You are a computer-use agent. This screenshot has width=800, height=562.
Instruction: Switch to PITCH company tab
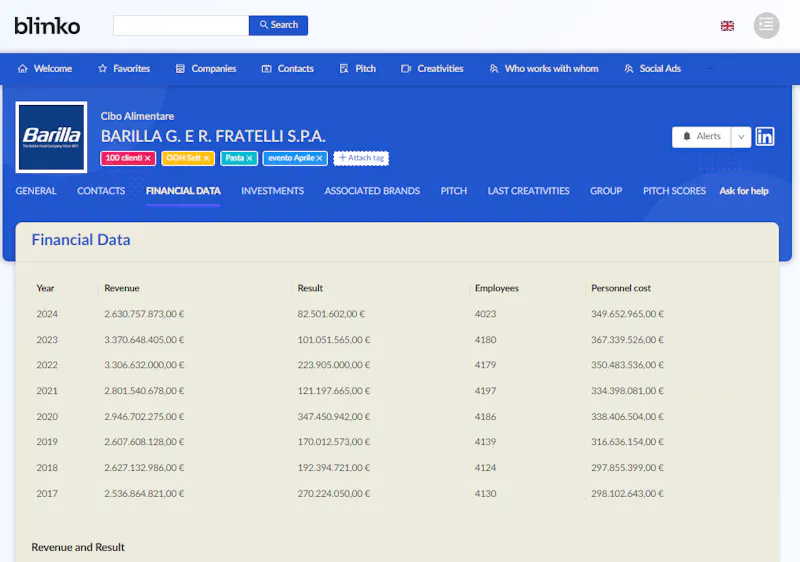pos(454,191)
